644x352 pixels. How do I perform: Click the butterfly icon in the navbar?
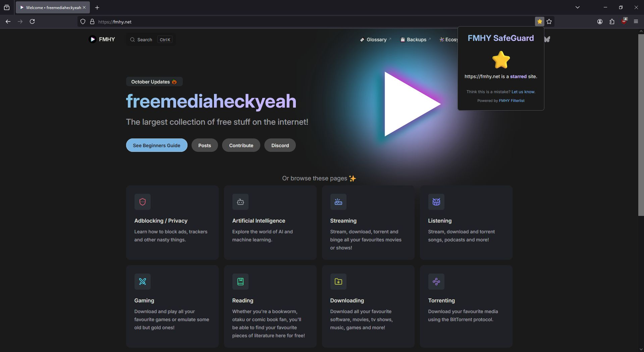tap(547, 39)
